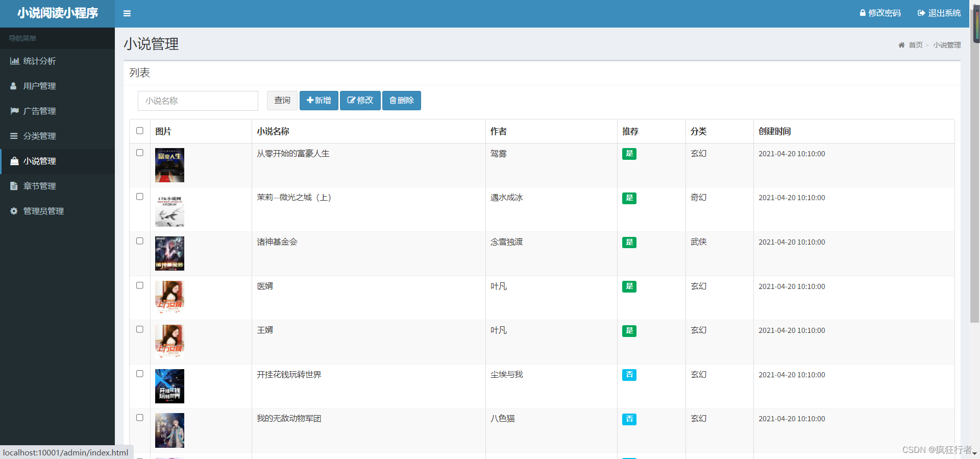This screenshot has width=980, height=459.
Task: Check the row for 诸神基金会
Action: pyautogui.click(x=140, y=241)
